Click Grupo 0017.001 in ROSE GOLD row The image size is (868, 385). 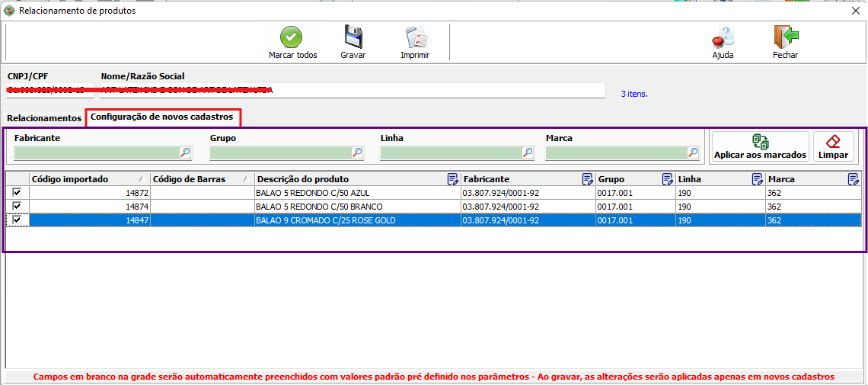635,220
